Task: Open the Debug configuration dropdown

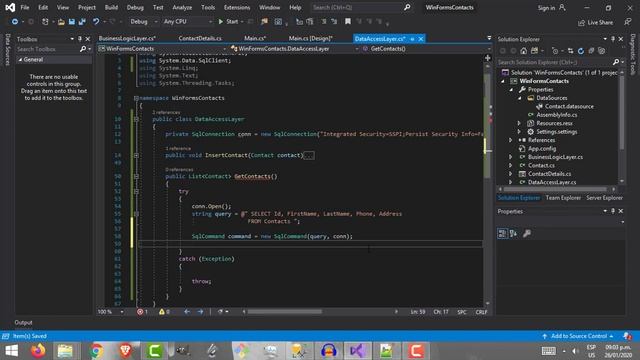Action: (x=143, y=22)
